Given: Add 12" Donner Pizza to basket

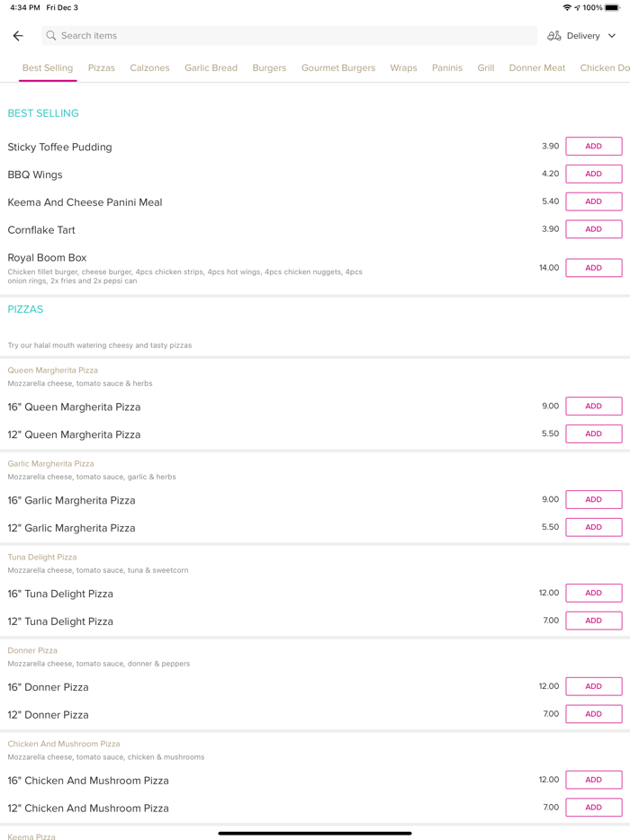Looking at the screenshot, I should point(593,714).
